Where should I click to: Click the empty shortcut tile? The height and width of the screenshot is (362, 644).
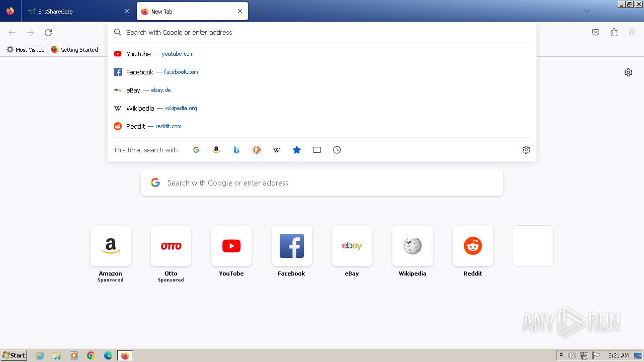coord(533,246)
